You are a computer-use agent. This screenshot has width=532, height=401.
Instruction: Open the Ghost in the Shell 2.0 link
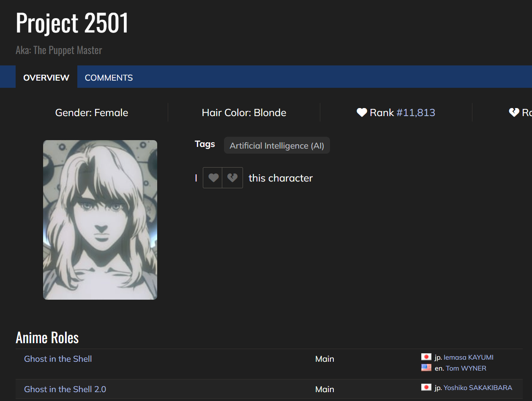[65, 389]
